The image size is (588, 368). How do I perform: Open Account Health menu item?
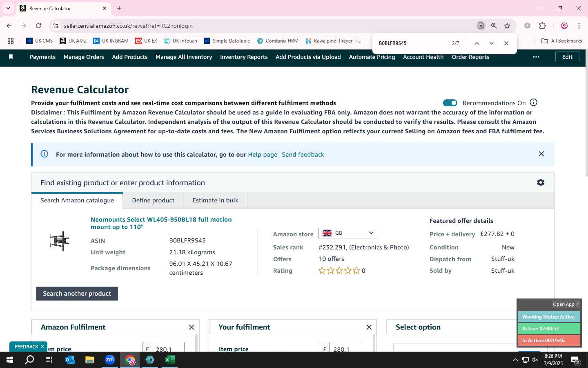point(423,57)
